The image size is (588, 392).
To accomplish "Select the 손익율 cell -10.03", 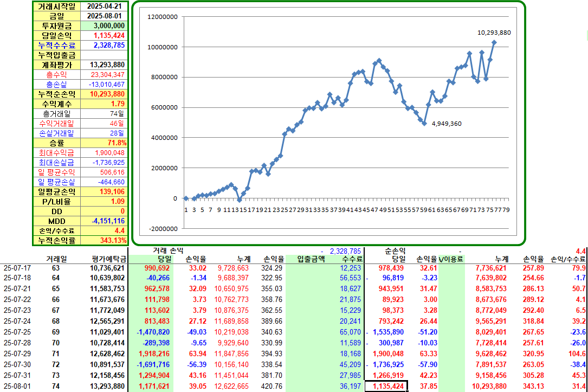I will pyautogui.click(x=428, y=343).
